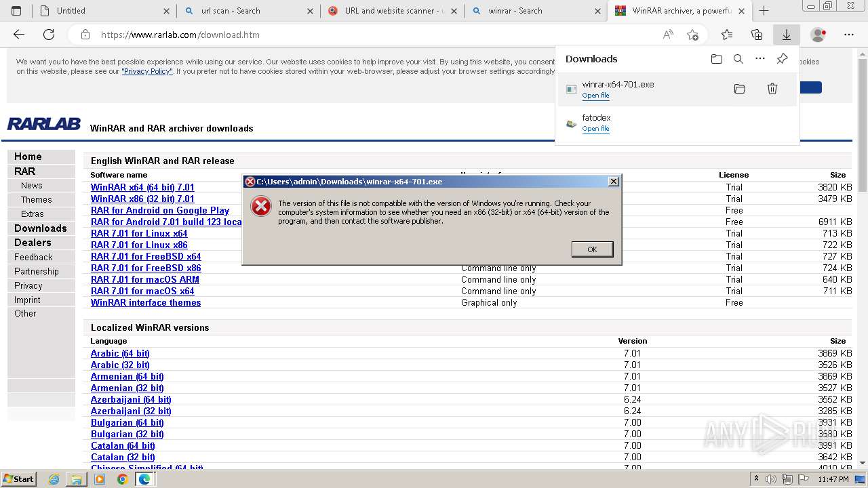View site info via the padlock icon
The image size is (868, 488).
85,35
